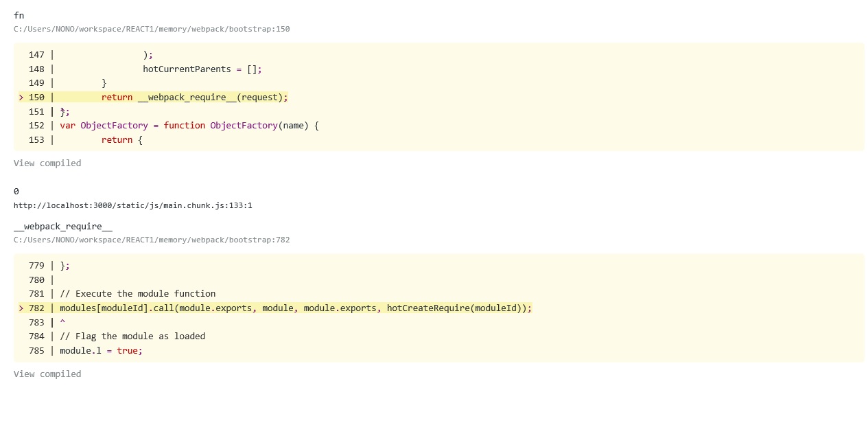Click the __webpack_require__ stack frame heading
Screen dimensions: 868x445
[x=63, y=227]
